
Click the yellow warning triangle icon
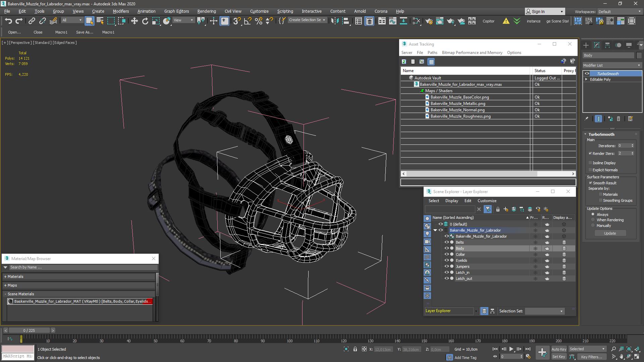tap(506, 21)
